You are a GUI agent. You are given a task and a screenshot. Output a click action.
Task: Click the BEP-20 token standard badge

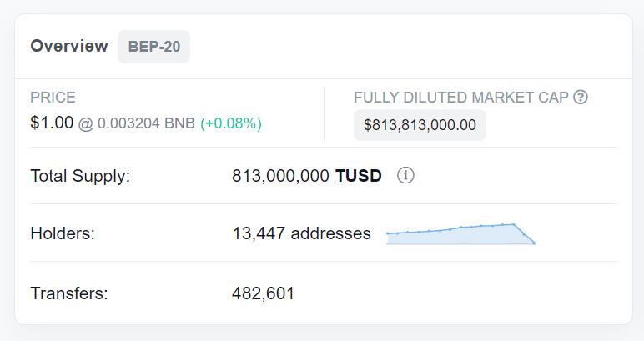[153, 47]
